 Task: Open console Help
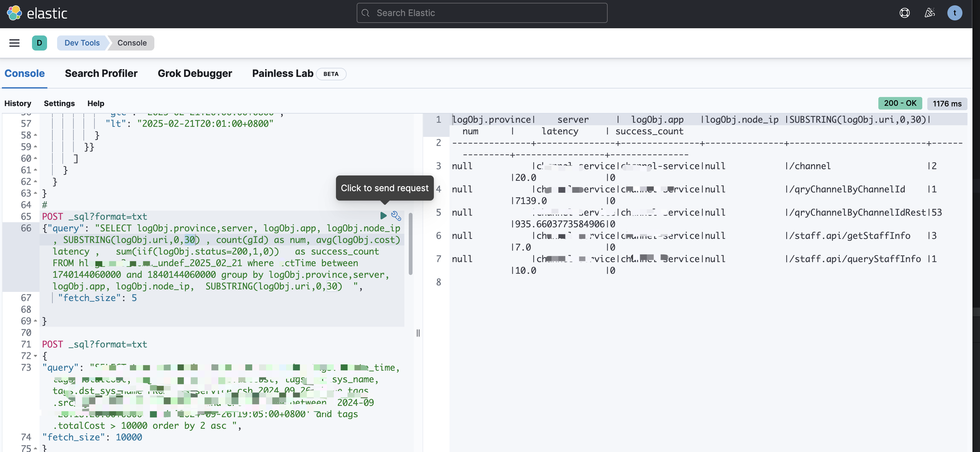point(95,103)
